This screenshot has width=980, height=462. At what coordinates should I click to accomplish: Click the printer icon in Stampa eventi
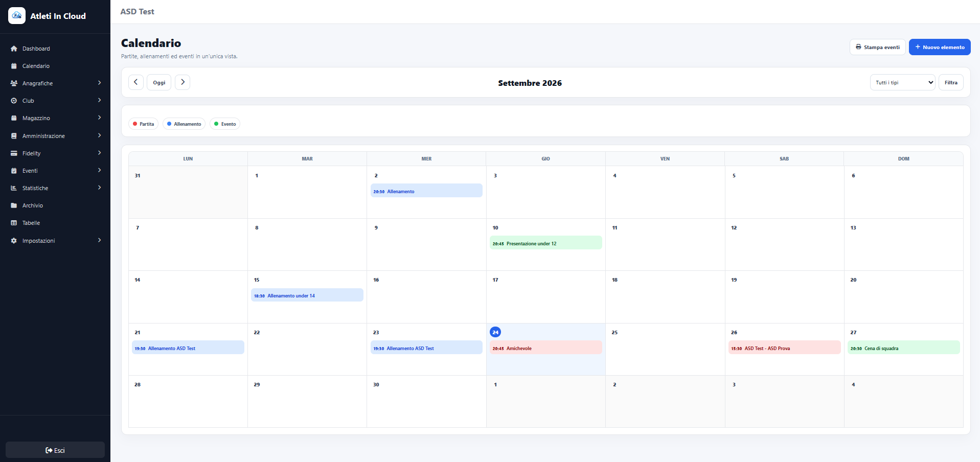tap(858, 47)
